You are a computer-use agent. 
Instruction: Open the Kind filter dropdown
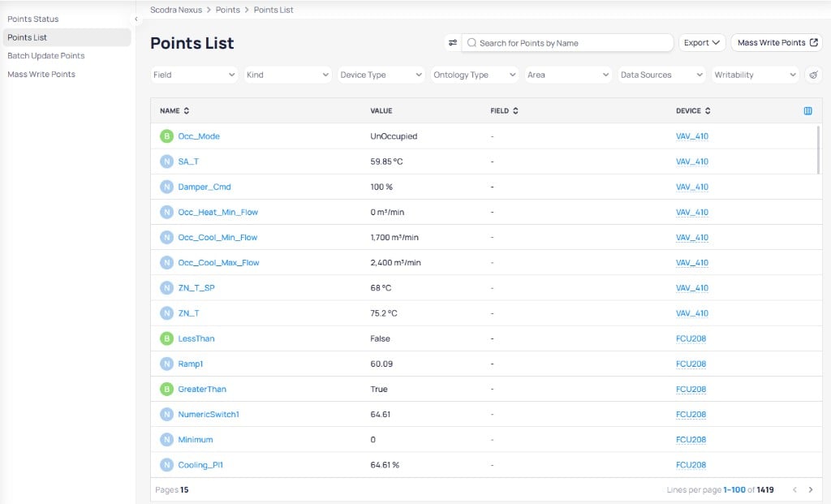tap(287, 75)
